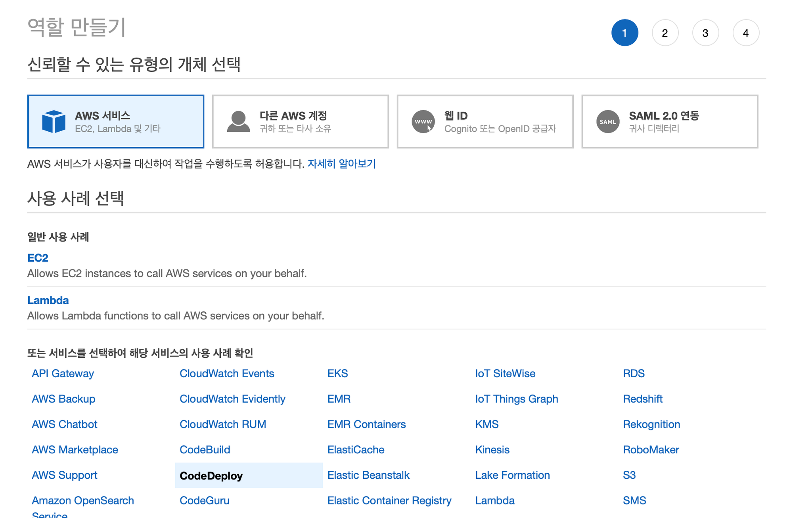
Task: Choose the API Gateway service
Action: pos(63,374)
